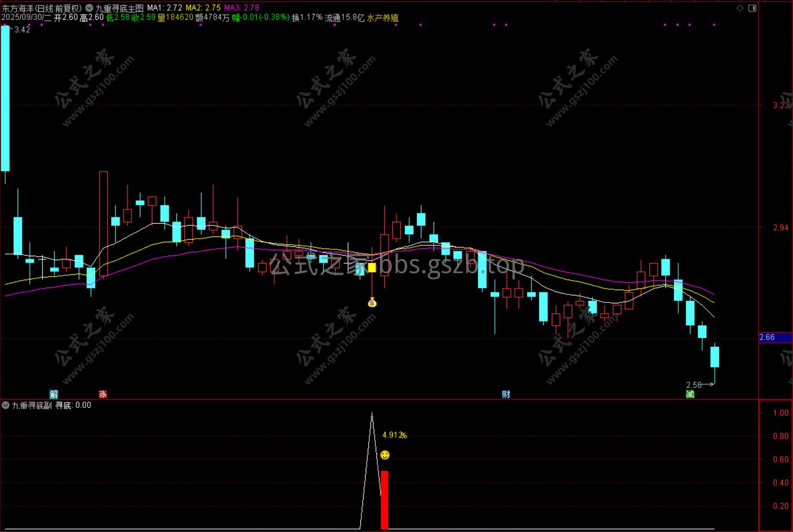The image size is (793, 532).
Task: Click the date 2025/09/30/二
Action: click(x=27, y=18)
